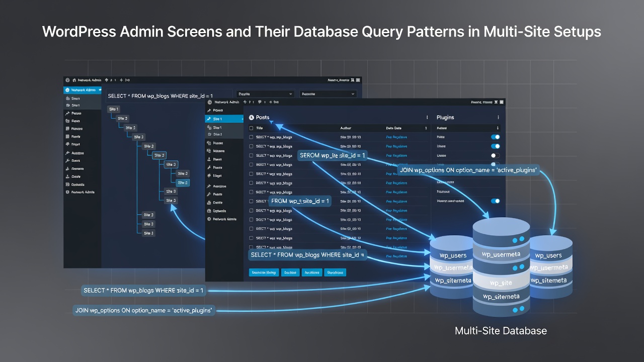Click the Posts panel heading text
Image resolution: width=644 pixels, height=362 pixels.
coord(263,117)
